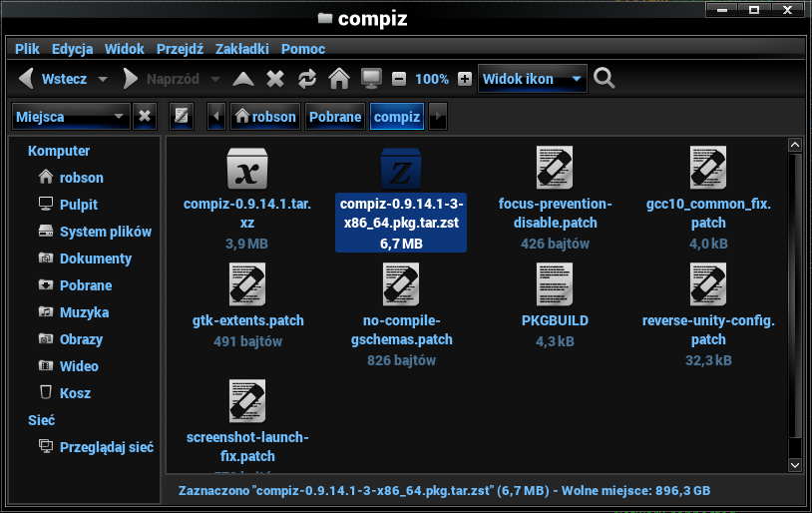Image resolution: width=812 pixels, height=513 pixels.
Task: Click the vertical scrollbar track
Action: [795, 304]
